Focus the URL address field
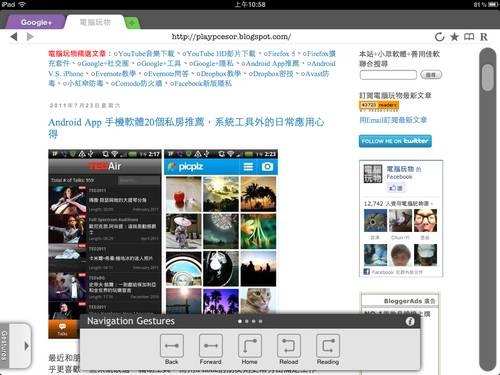The width and height of the screenshot is (500, 375). pyautogui.click(x=231, y=36)
